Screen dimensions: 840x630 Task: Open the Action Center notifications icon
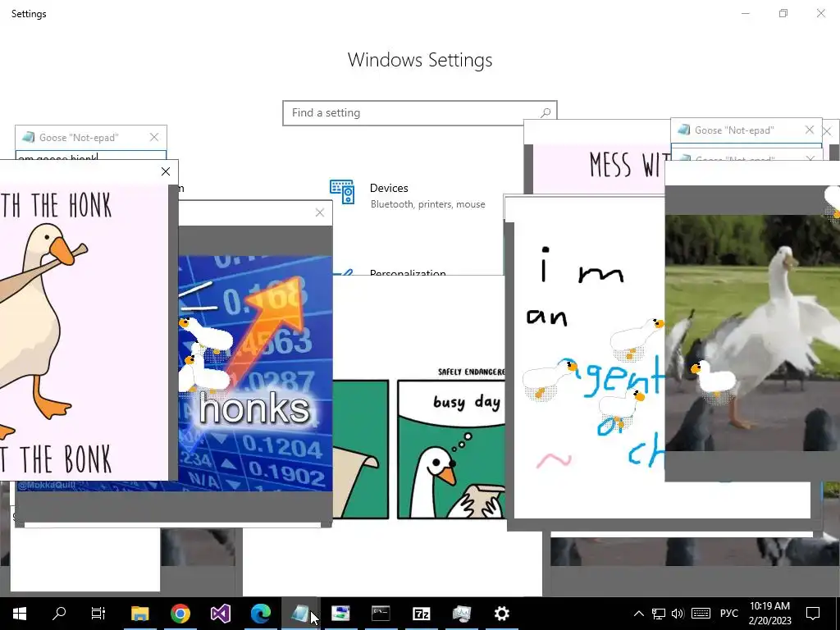click(x=813, y=614)
